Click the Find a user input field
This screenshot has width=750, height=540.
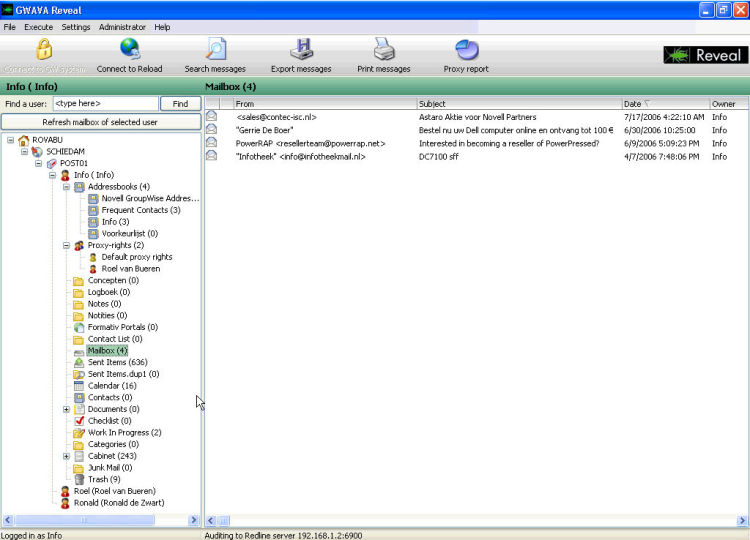pos(106,103)
